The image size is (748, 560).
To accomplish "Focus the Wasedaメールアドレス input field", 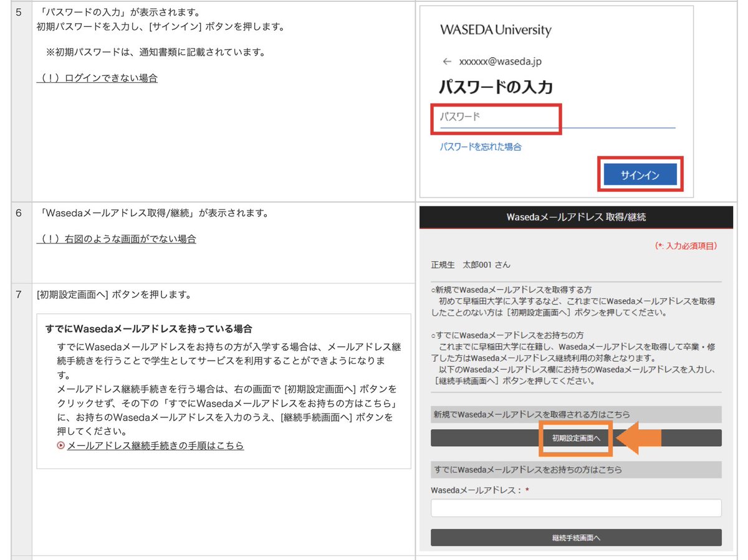I will coord(576,508).
